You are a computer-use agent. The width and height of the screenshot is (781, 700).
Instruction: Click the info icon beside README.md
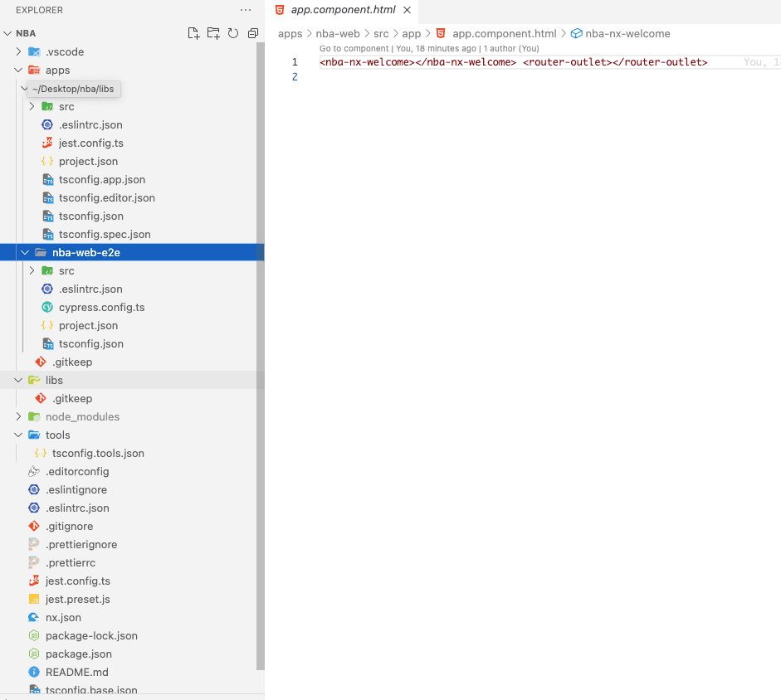(34, 672)
